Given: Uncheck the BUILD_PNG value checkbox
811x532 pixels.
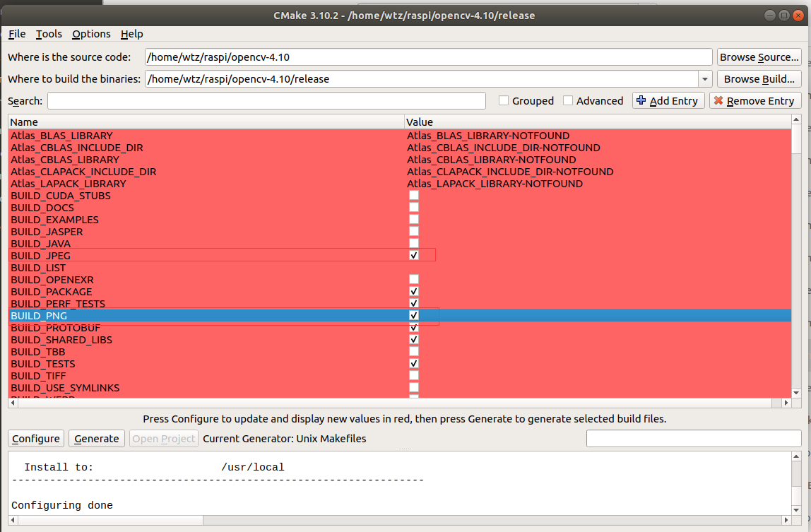Looking at the screenshot, I should [413, 315].
